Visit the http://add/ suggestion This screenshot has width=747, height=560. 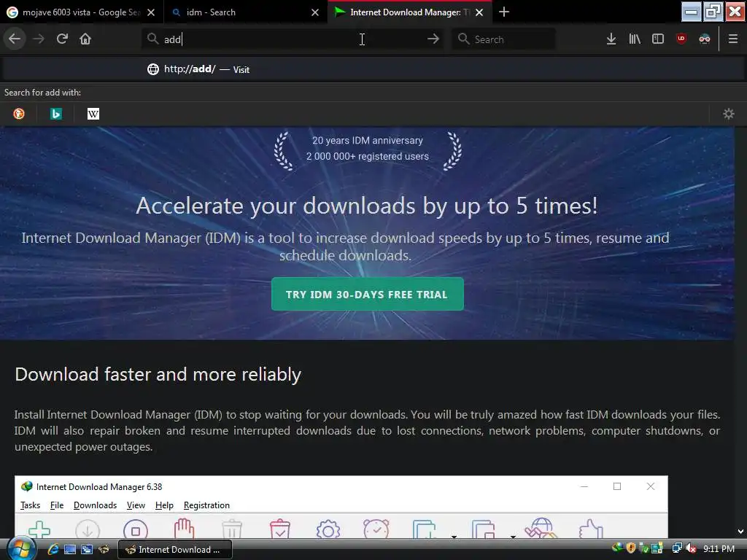pyautogui.click(x=373, y=69)
